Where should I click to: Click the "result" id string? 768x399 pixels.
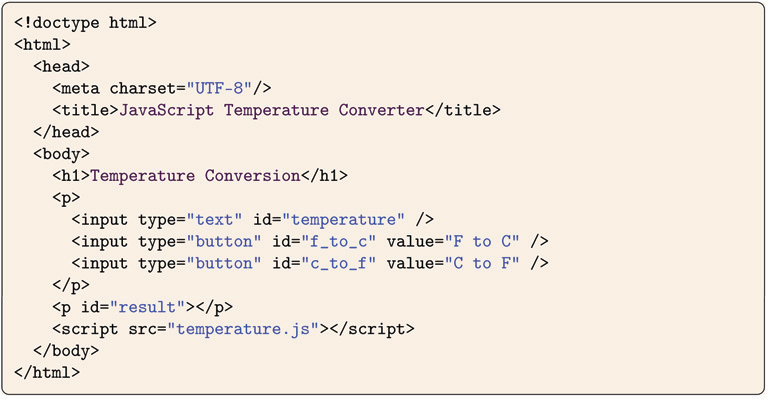coord(148,307)
